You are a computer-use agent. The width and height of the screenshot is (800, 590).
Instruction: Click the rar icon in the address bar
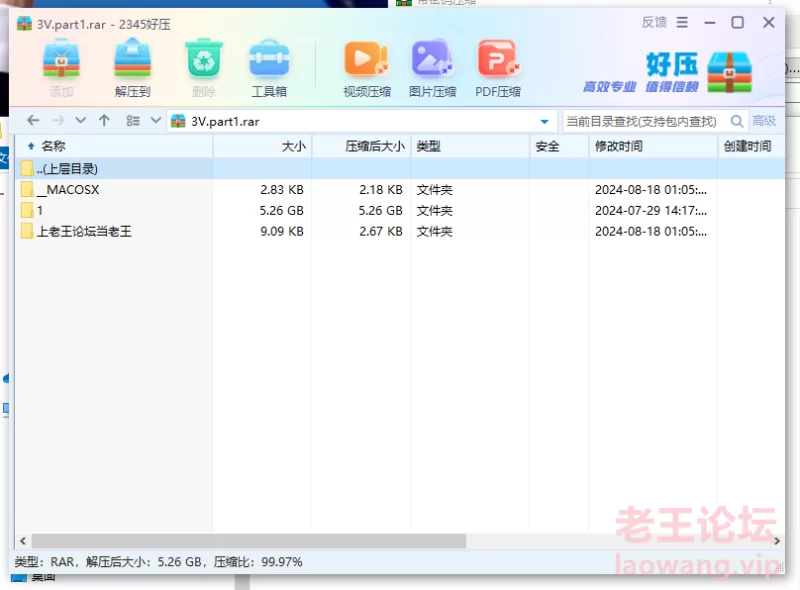(x=178, y=121)
